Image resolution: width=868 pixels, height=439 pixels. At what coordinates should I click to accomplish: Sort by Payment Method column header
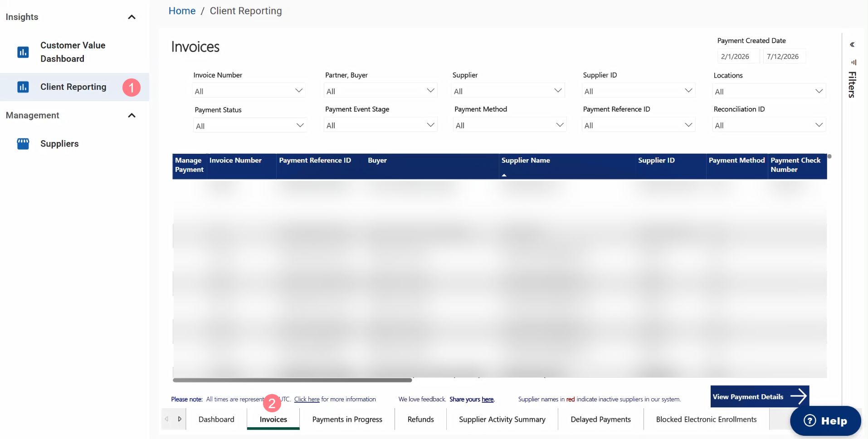tap(736, 161)
